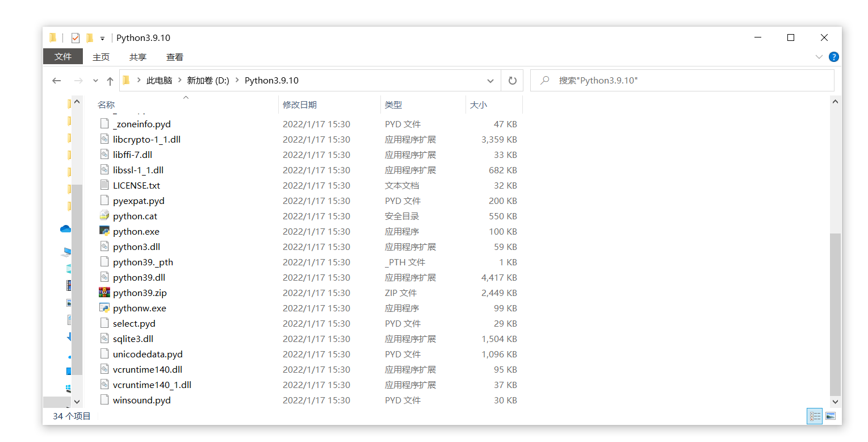Viewport: 868px width, 442px height.
Task: Select the LICENSE.txt file icon
Action: (x=104, y=185)
